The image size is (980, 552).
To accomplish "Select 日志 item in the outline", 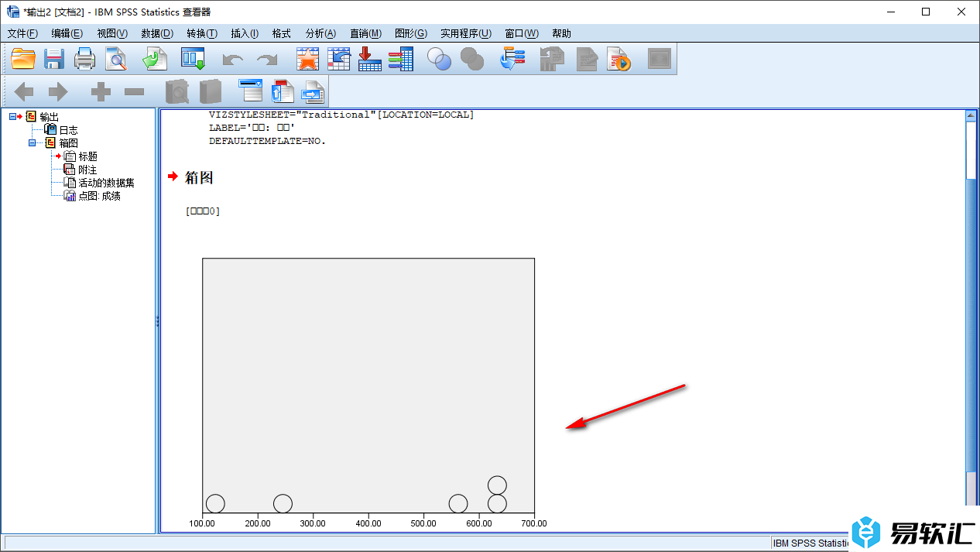I will tap(68, 130).
